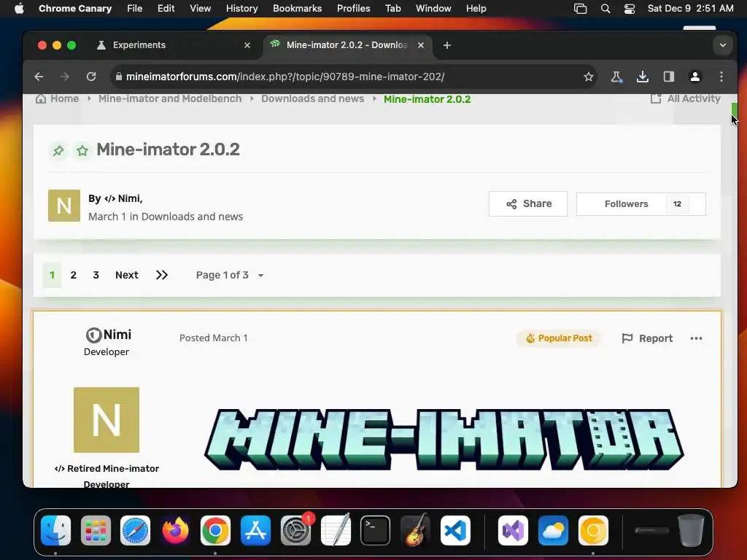Go to page 3 of the topic
This screenshot has height=560, width=747.
pos(96,275)
